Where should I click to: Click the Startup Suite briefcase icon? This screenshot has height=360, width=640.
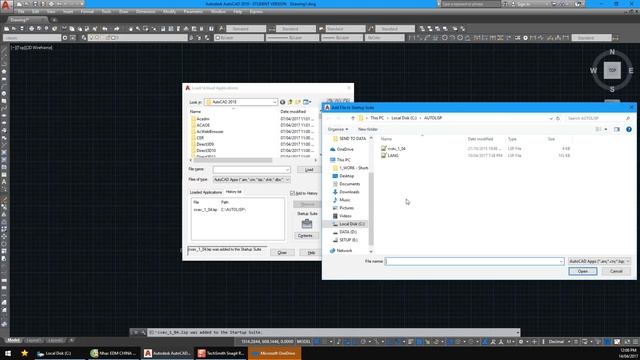(x=307, y=223)
